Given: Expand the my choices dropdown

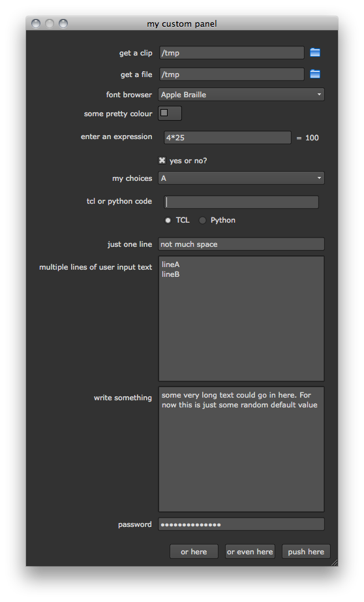Looking at the screenshot, I should (x=241, y=178).
